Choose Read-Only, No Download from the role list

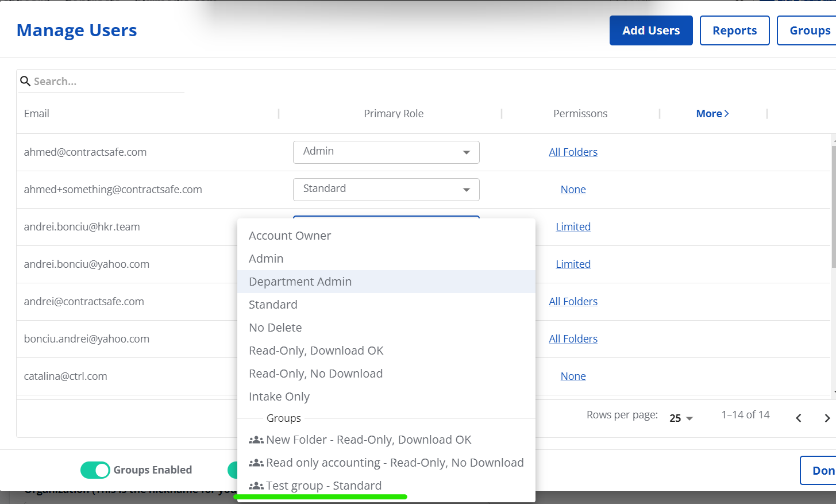pos(315,373)
